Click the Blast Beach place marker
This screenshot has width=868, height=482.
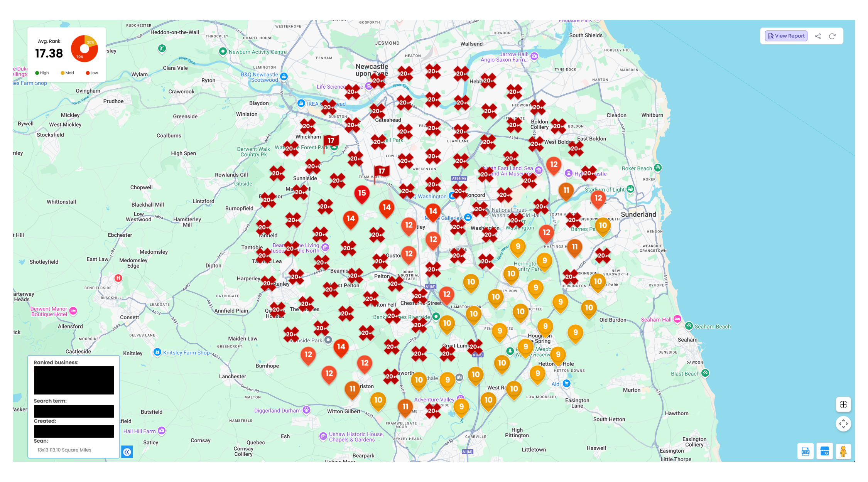tap(705, 373)
